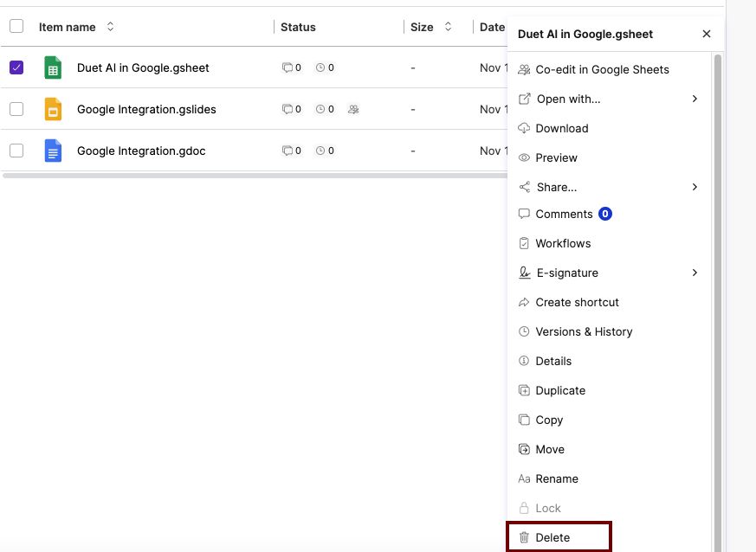Check the Google Integration.gslides checkbox
This screenshot has width=756, height=552.
[x=16, y=109]
